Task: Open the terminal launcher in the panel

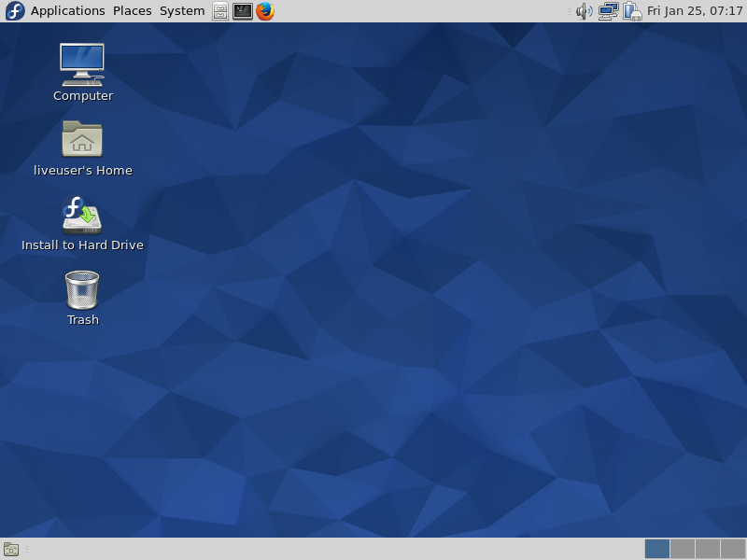Action: pyautogui.click(x=243, y=11)
